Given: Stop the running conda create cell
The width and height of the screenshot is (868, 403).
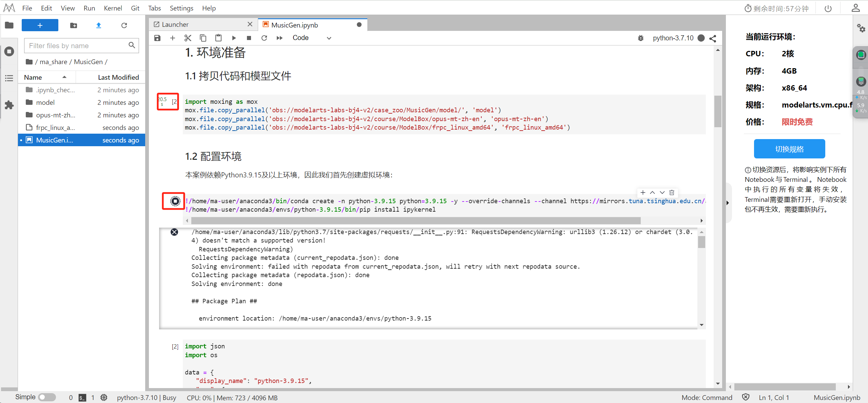Looking at the screenshot, I should (175, 201).
